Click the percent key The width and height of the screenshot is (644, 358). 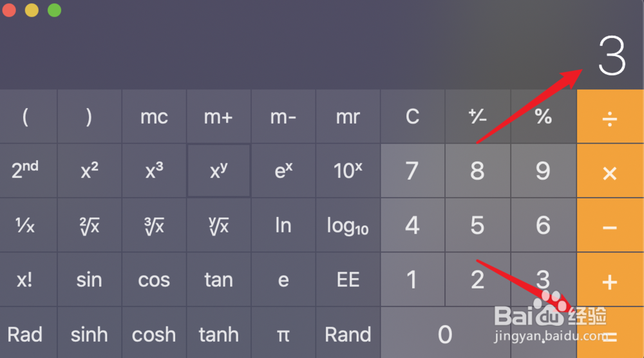point(543,117)
